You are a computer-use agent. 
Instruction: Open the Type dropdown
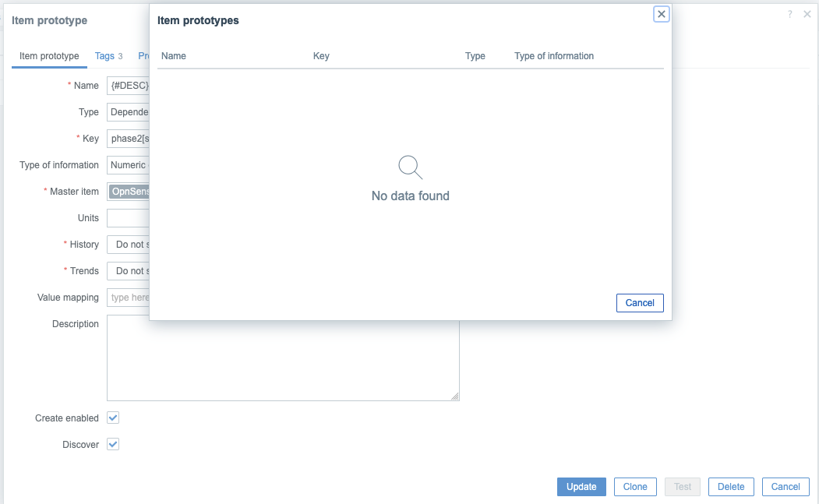128,112
